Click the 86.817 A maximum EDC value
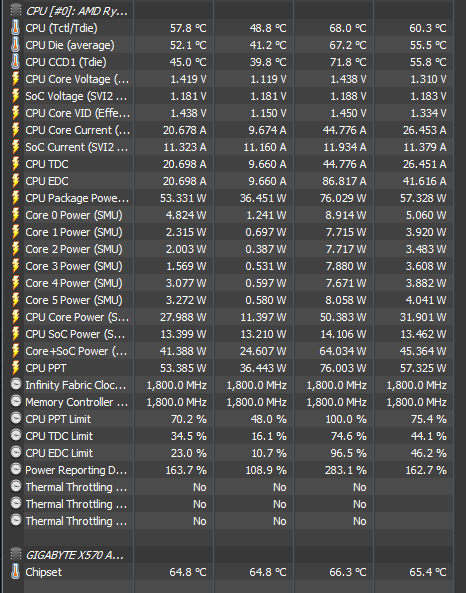This screenshot has height=593, width=466. click(x=344, y=181)
